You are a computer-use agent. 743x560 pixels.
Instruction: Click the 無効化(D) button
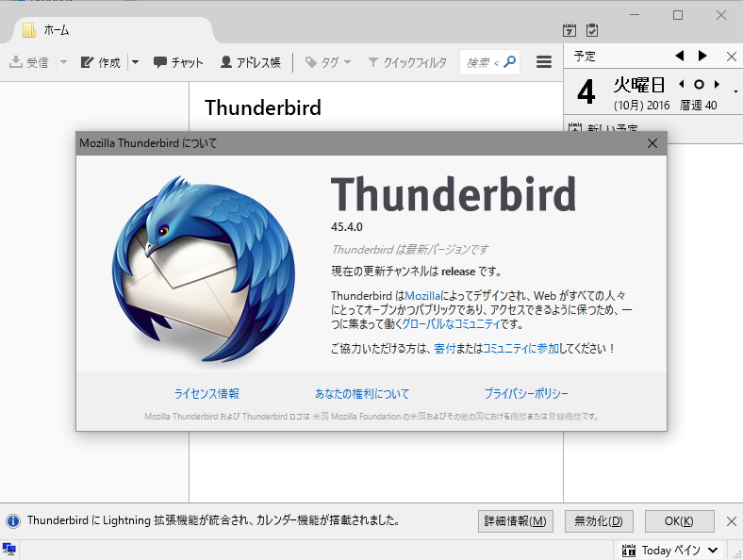pyautogui.click(x=599, y=521)
